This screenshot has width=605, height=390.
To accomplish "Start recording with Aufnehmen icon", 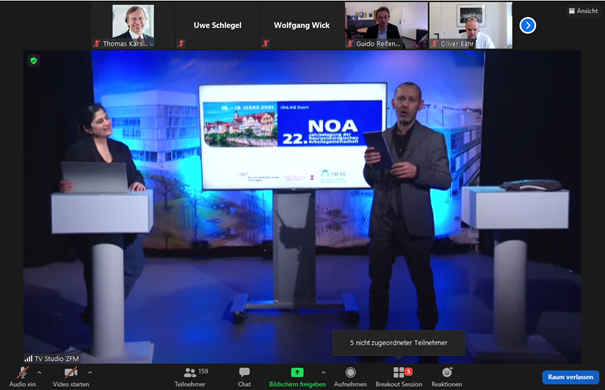I will (x=350, y=372).
